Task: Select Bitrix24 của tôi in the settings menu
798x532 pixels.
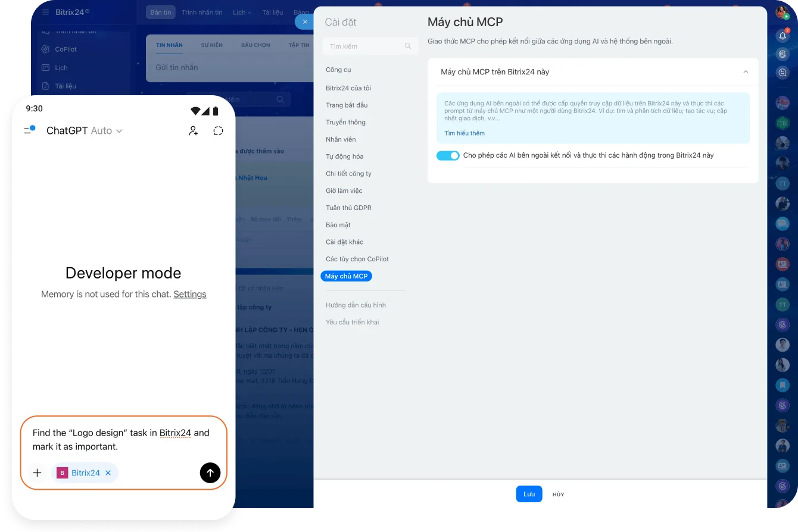Action: pyautogui.click(x=348, y=88)
